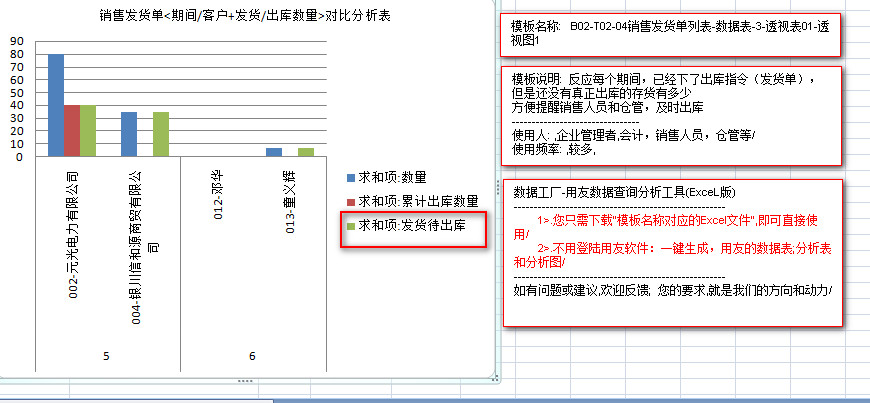Select the legend entry 求和项:累计出库数量
The image size is (870, 403).
click(418, 201)
